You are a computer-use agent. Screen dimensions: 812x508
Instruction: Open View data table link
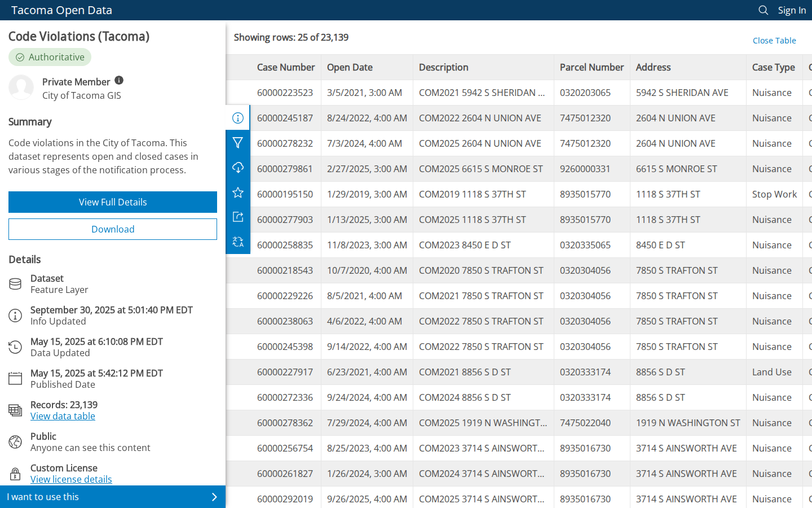coord(63,416)
